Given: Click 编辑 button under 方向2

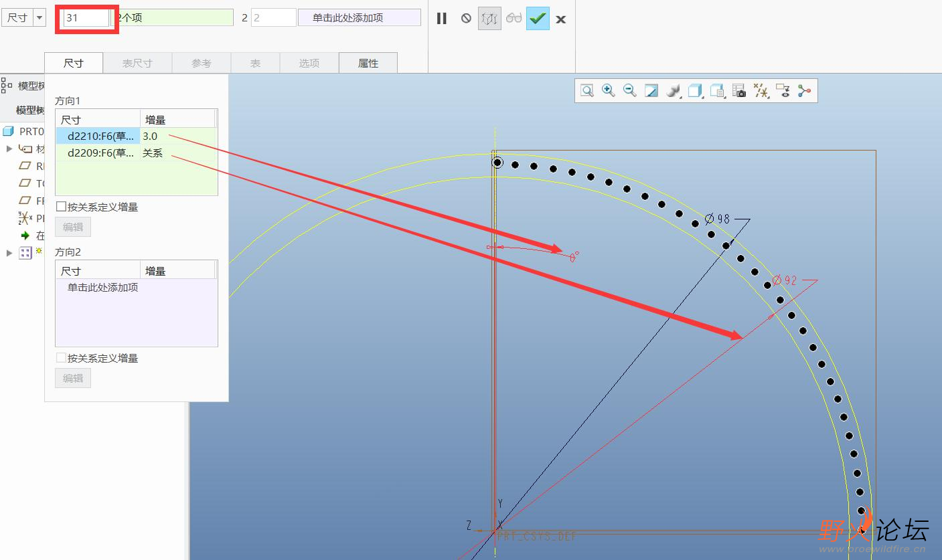Looking at the screenshot, I should (x=73, y=378).
